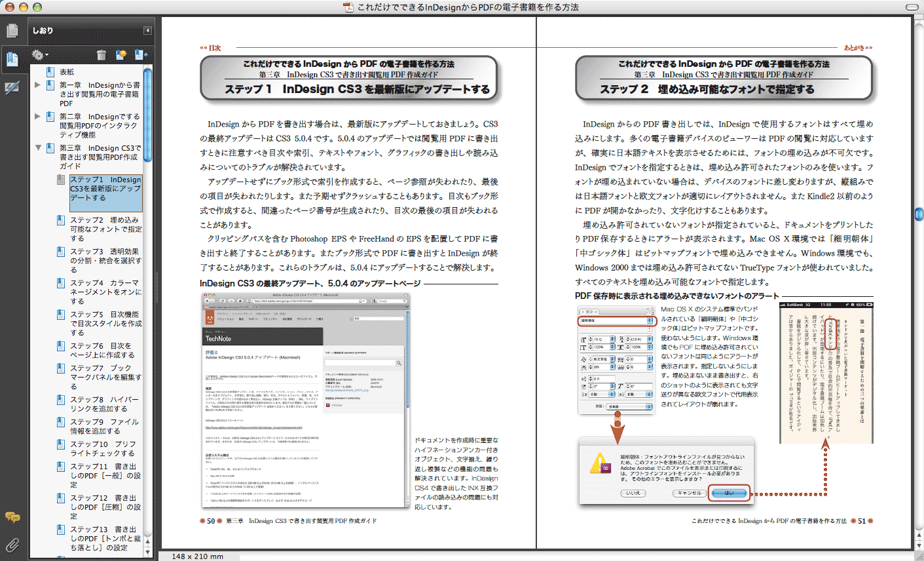Open the Attachments paperclip panel

(12, 545)
